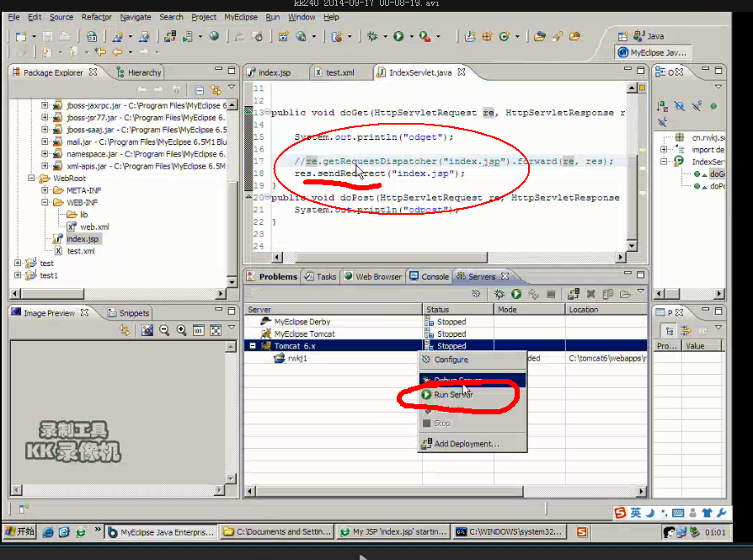Click the Print icon in toolbar
The width and height of the screenshot is (753, 560).
64,36
